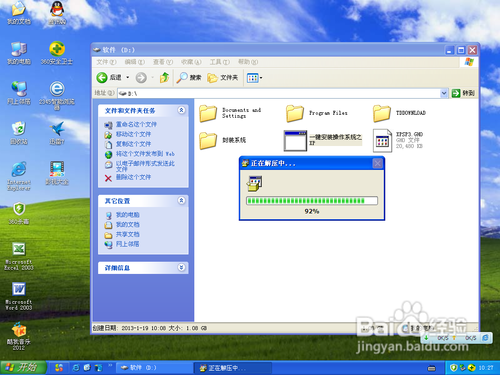
Task: Launch the 影视大全 desktop icon
Action: coord(57,173)
